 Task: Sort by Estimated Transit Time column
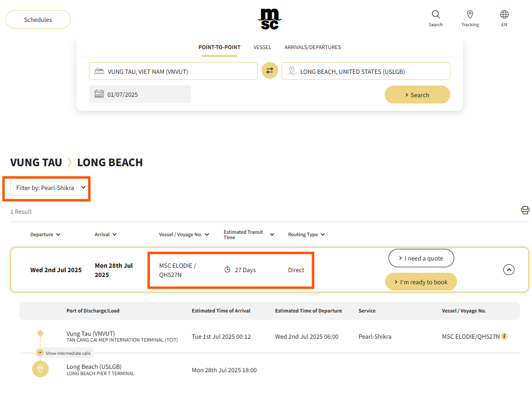coord(248,235)
